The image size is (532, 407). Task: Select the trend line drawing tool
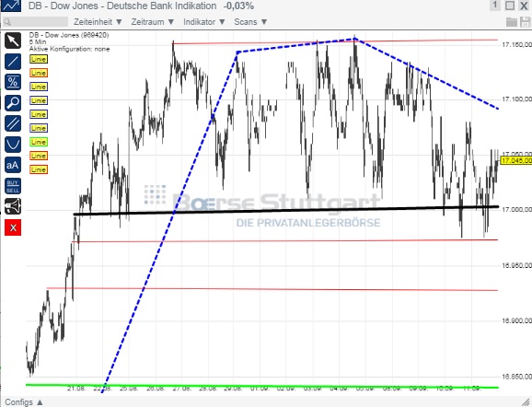13,62
